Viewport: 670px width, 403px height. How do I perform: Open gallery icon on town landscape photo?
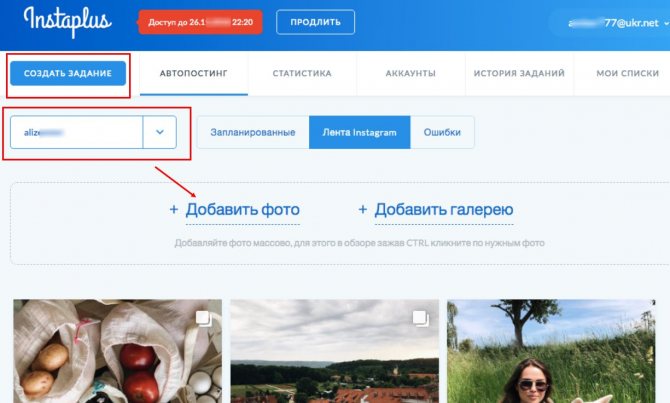click(x=420, y=318)
